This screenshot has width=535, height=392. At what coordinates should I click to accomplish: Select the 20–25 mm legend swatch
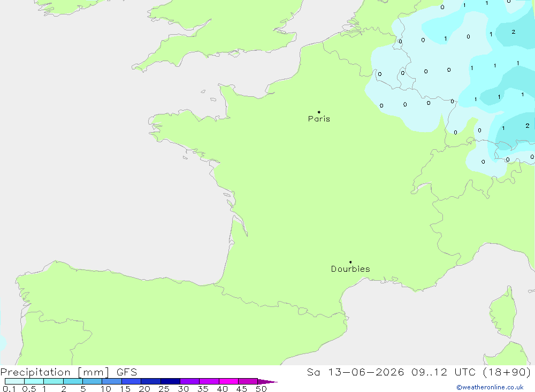(x=151, y=381)
